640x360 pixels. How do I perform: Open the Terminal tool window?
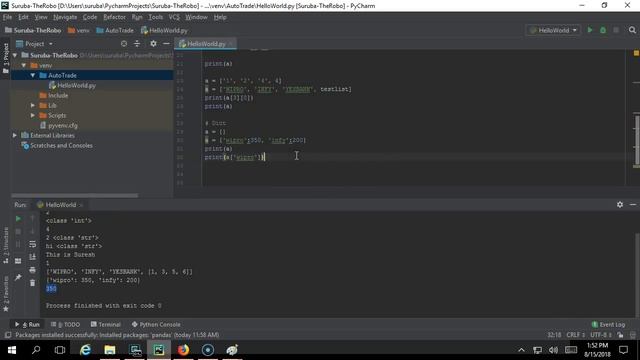(106, 324)
